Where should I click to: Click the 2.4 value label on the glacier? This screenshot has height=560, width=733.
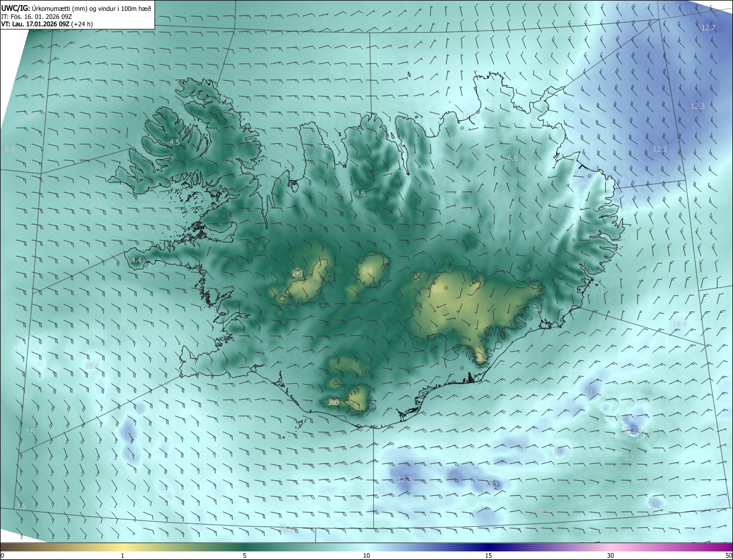click(x=367, y=271)
